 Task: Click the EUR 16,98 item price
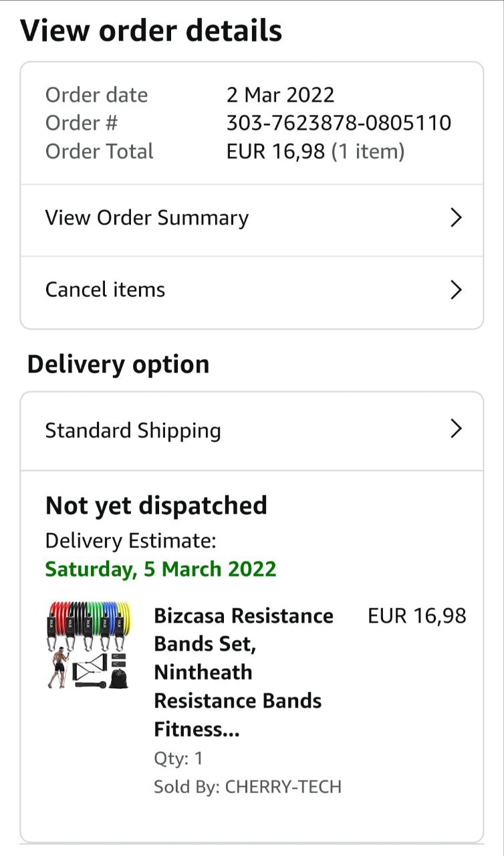pyautogui.click(x=416, y=616)
